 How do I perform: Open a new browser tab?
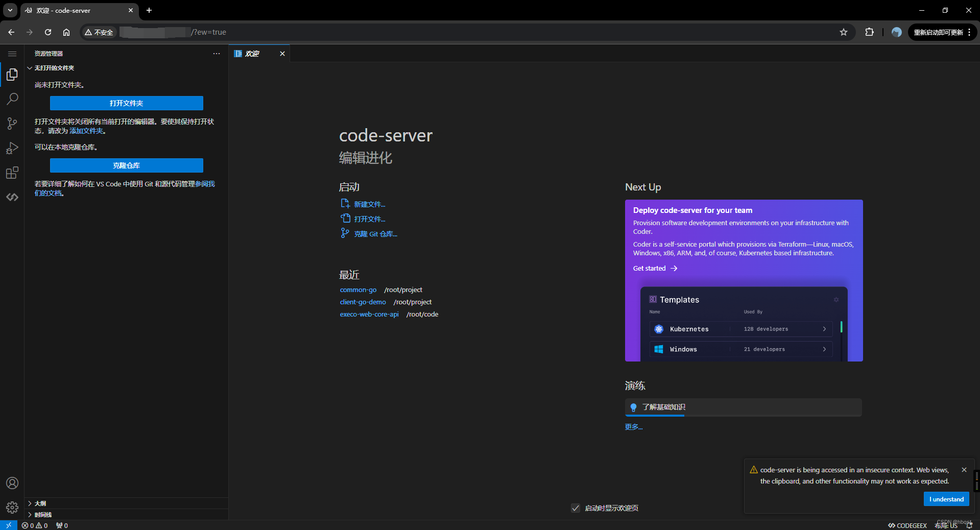point(149,10)
